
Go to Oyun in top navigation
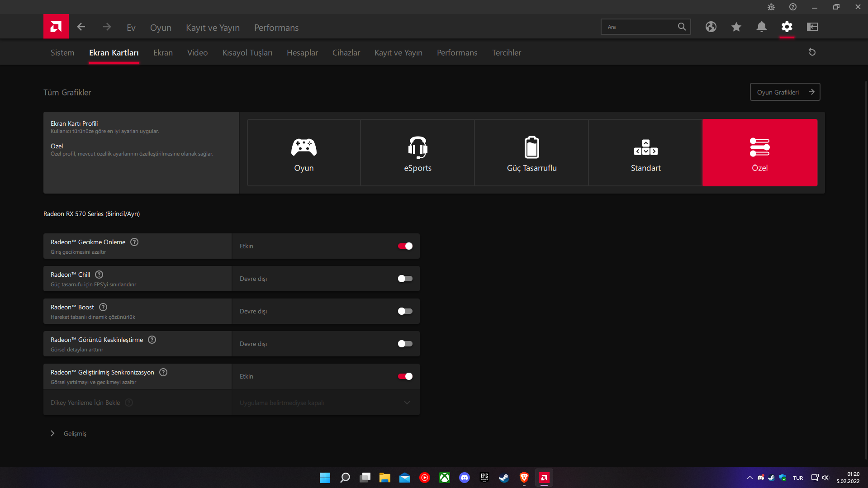[161, 28]
